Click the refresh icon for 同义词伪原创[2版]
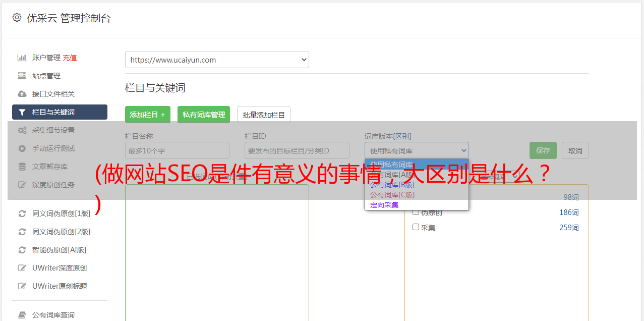 coord(22,232)
